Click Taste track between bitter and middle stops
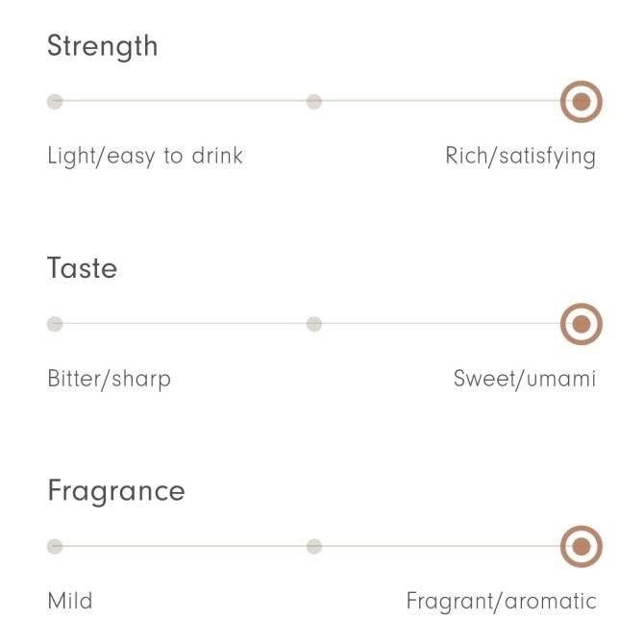Image resolution: width=644 pixels, height=644 pixels. point(183,324)
